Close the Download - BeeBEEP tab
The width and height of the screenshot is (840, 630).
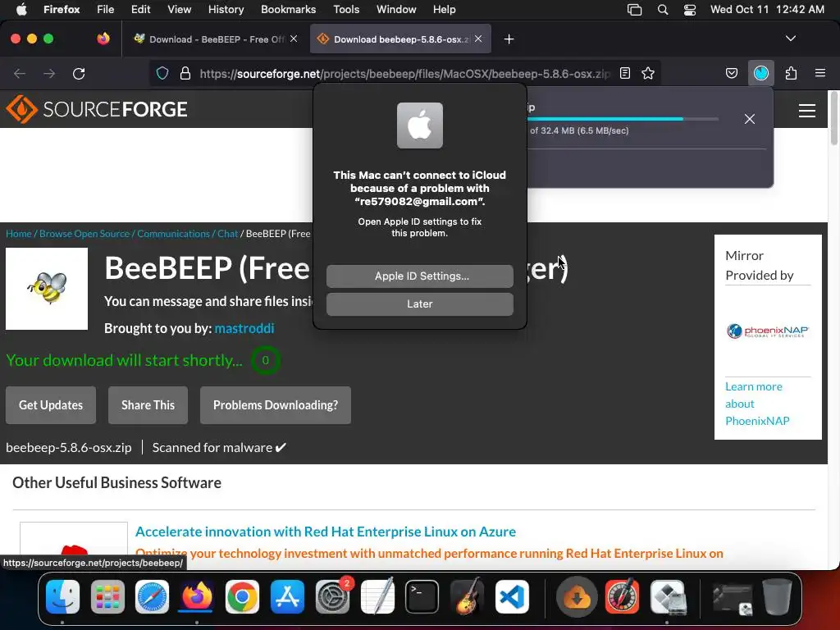pos(294,39)
